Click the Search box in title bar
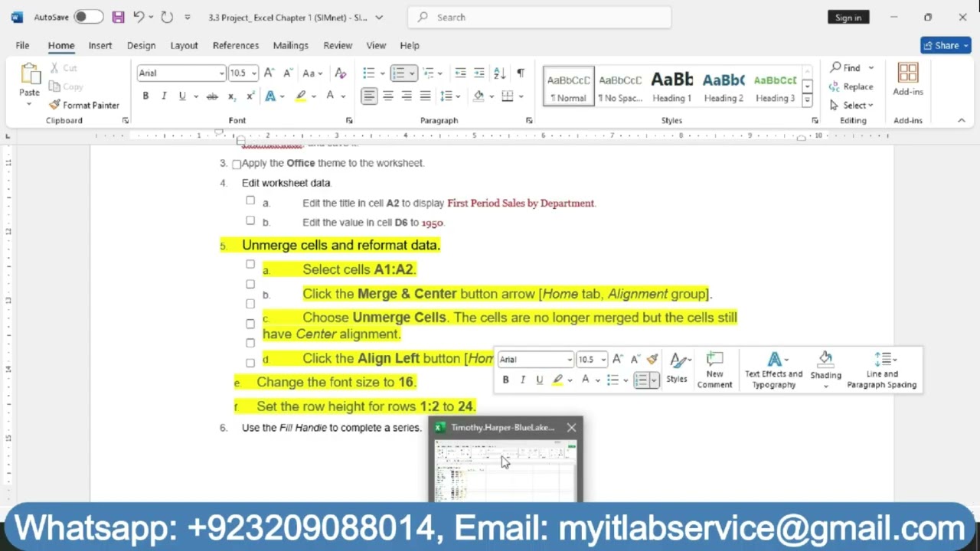 [x=539, y=17]
